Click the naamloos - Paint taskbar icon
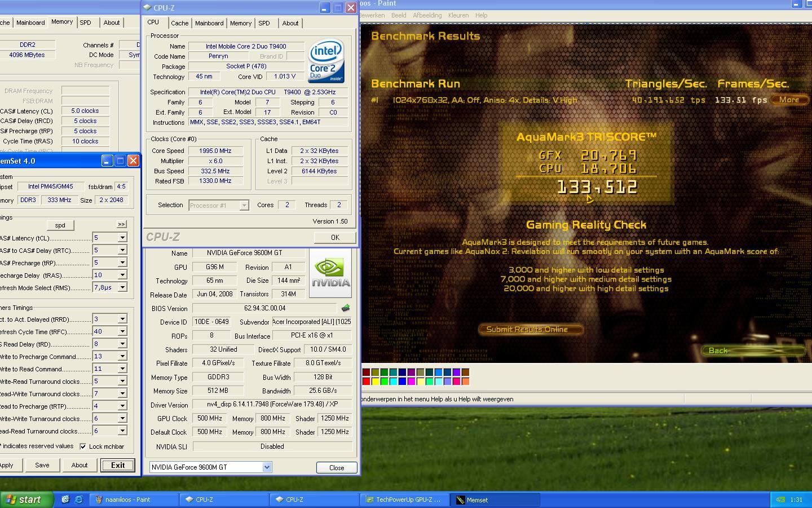812x508 pixels. point(99,500)
